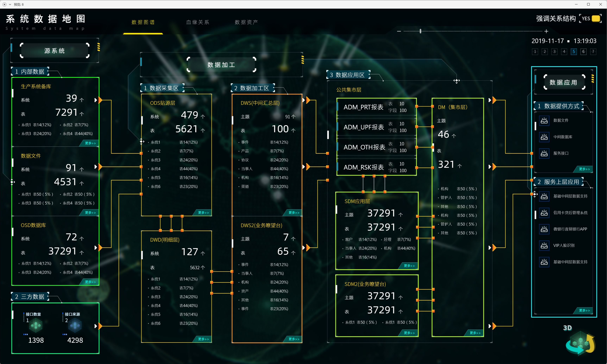Click the 源系统 header button
This screenshot has width=607, height=364.
pos(55,50)
